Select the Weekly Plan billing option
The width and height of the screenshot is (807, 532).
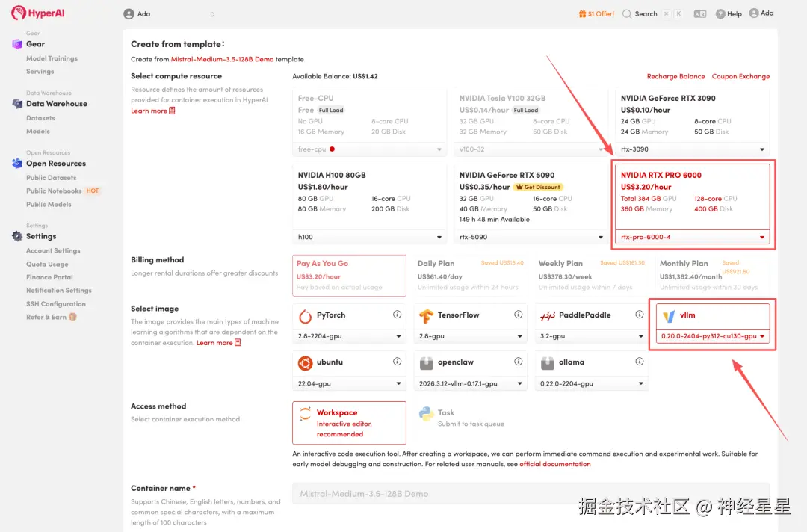591,276
